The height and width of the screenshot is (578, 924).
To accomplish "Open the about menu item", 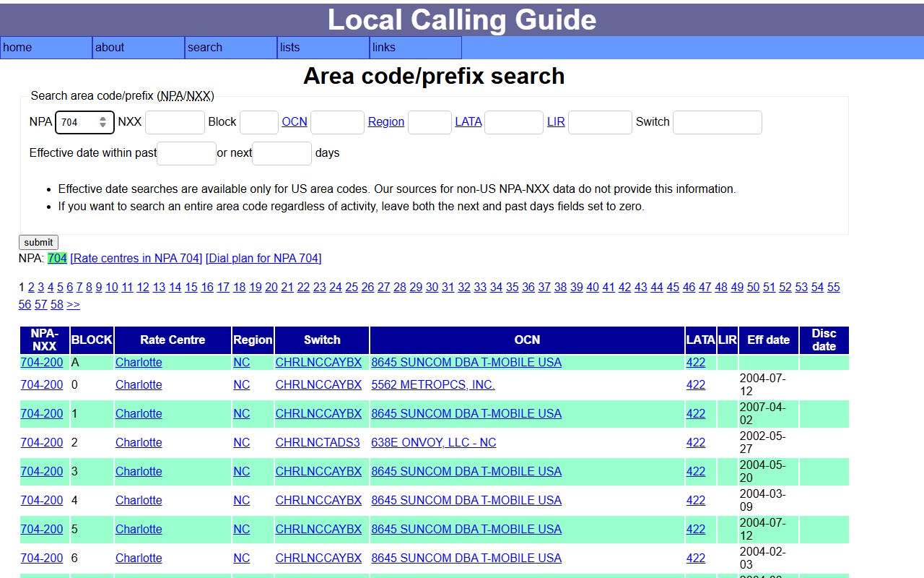I will pyautogui.click(x=139, y=48).
